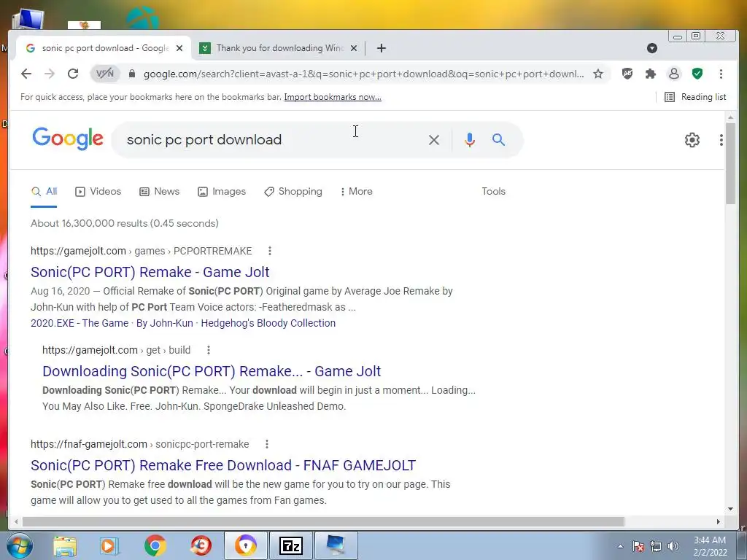Open the volume speaker tray icon

pyautogui.click(x=673, y=546)
